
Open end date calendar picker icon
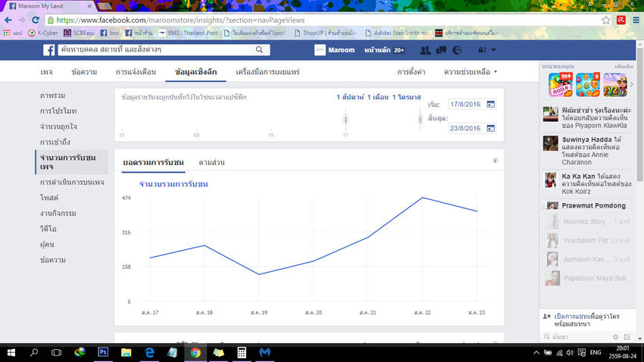tap(490, 129)
